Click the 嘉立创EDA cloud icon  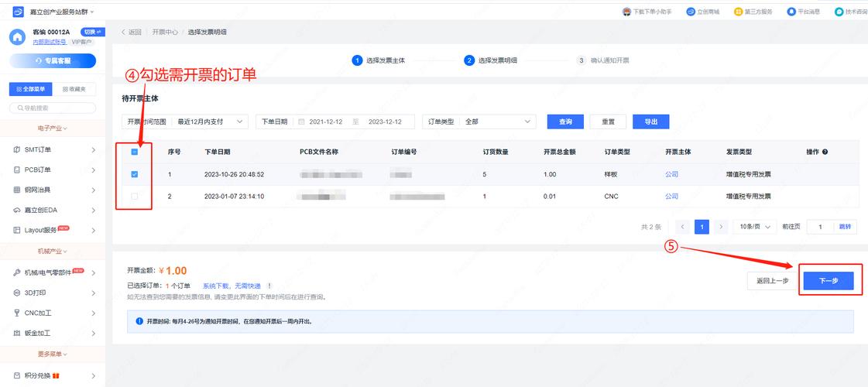point(16,210)
